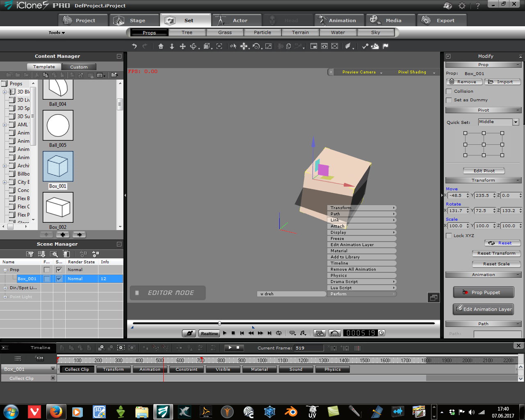
Task: Open the Stage main tab
Action: coord(133,20)
